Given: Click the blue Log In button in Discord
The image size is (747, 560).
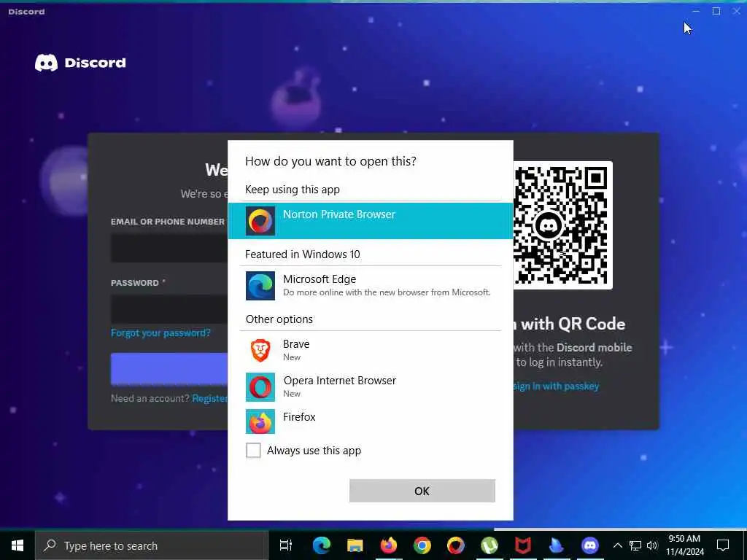Looking at the screenshot, I should (x=169, y=368).
